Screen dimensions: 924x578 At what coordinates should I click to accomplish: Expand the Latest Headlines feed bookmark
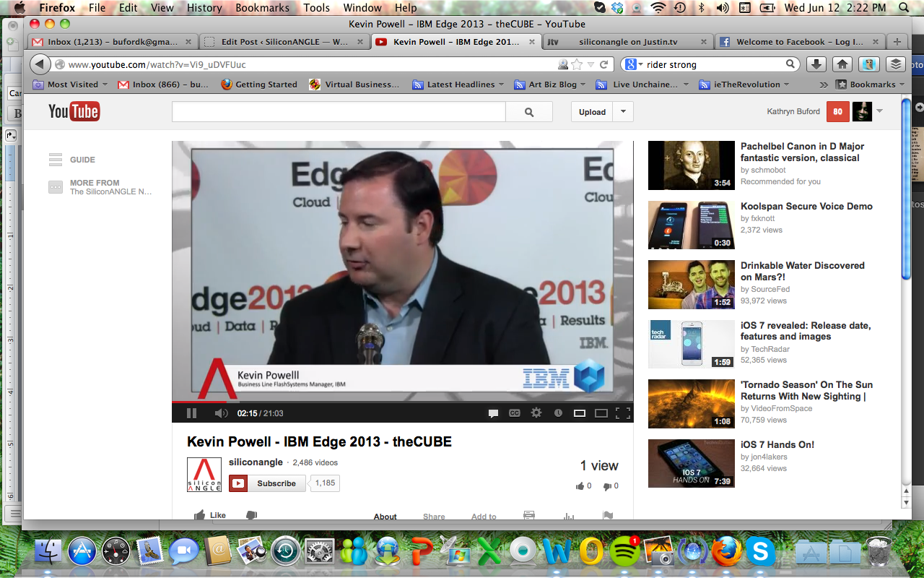(x=458, y=85)
